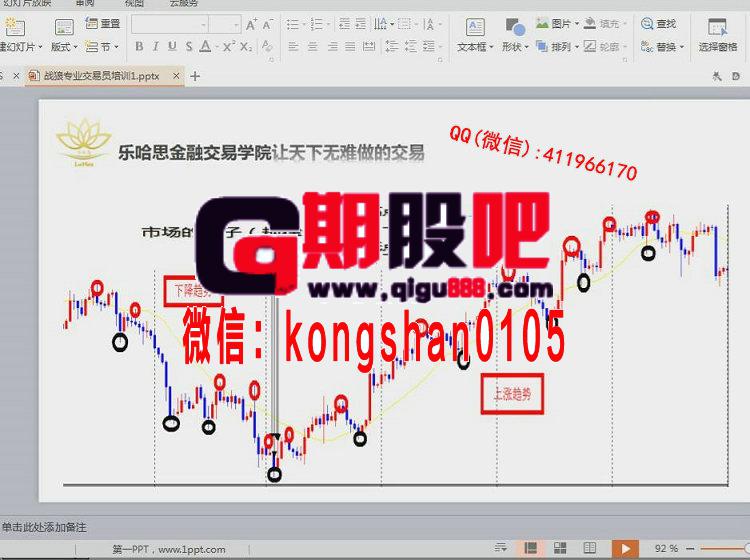Click the zoom slider track
This screenshot has height=560, width=750.
pyautogui.click(x=723, y=548)
